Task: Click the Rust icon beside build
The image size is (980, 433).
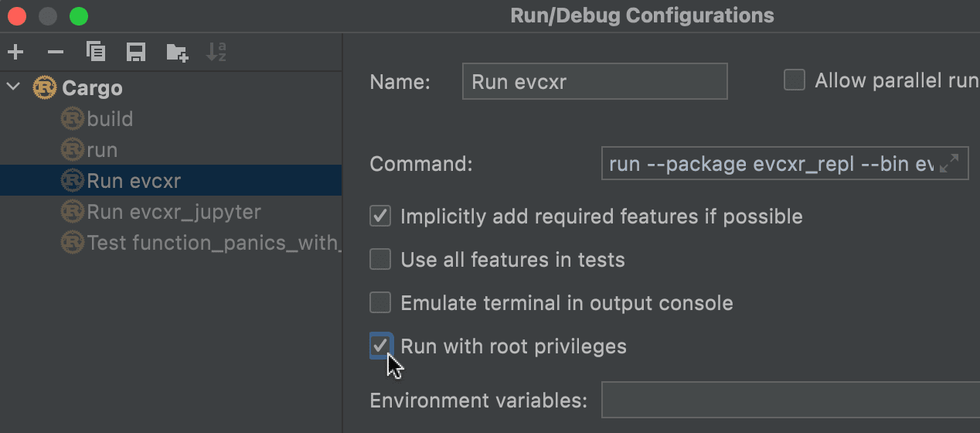Action: click(72, 118)
